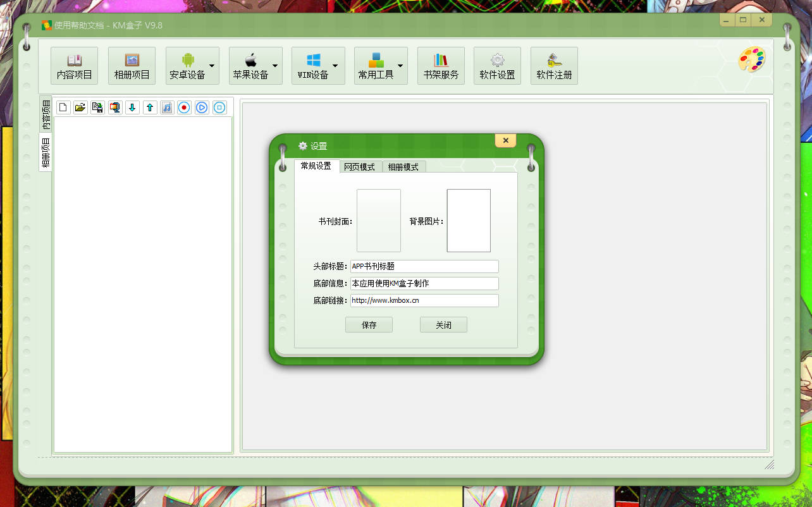Click the color palette skin icon
The width and height of the screenshot is (812, 507).
pos(752,60)
